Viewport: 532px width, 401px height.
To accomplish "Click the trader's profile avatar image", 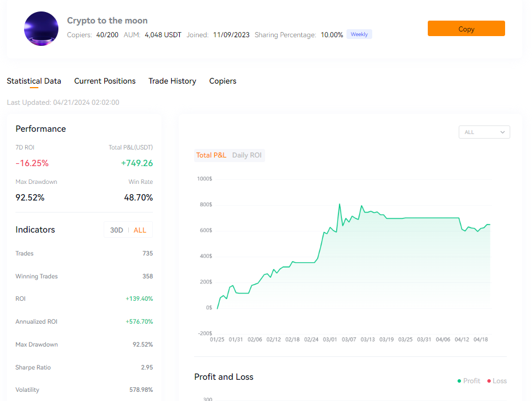I will (41, 29).
